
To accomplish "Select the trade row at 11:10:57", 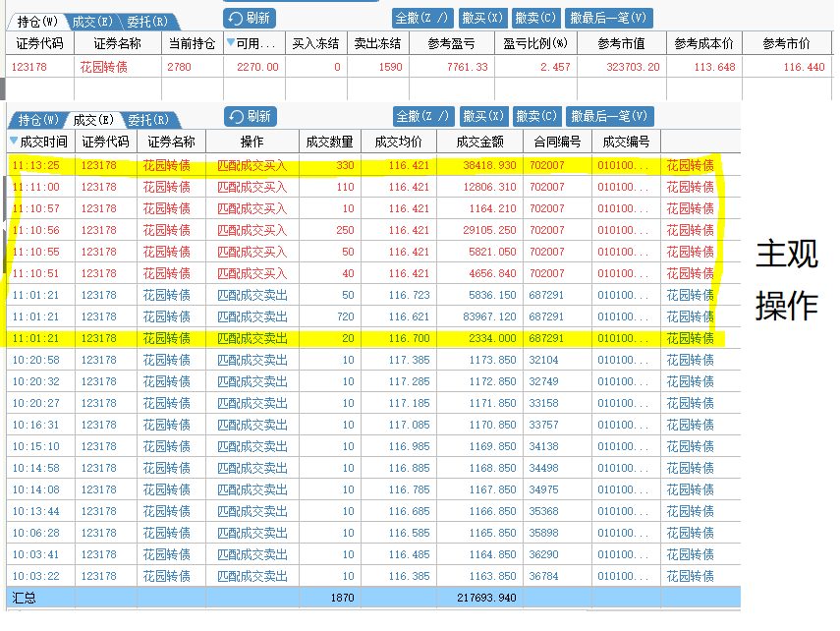I will [x=373, y=208].
